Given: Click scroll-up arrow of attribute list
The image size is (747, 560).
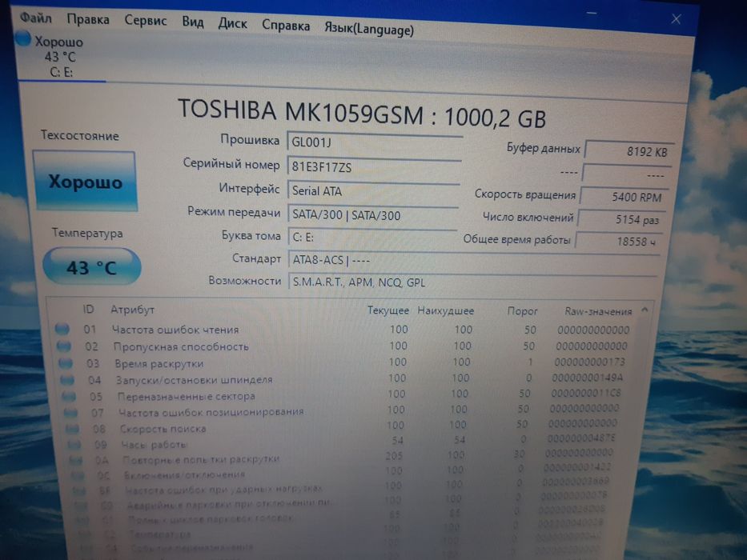Looking at the screenshot, I should (645, 310).
